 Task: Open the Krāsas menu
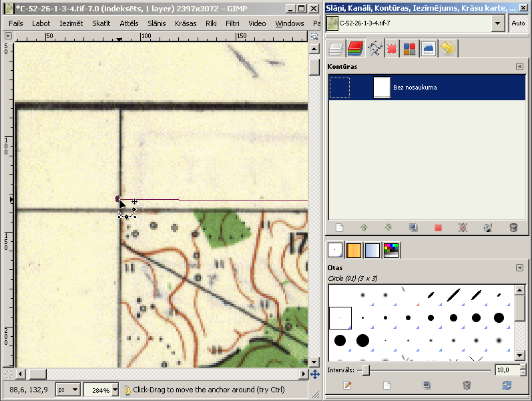pyautogui.click(x=186, y=23)
